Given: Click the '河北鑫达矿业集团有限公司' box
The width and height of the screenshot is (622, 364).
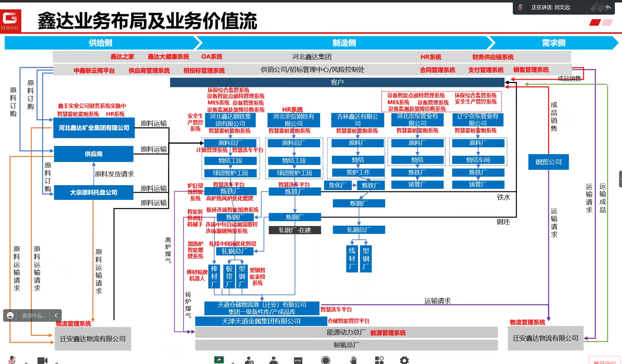Looking at the screenshot, I should pos(94,128).
